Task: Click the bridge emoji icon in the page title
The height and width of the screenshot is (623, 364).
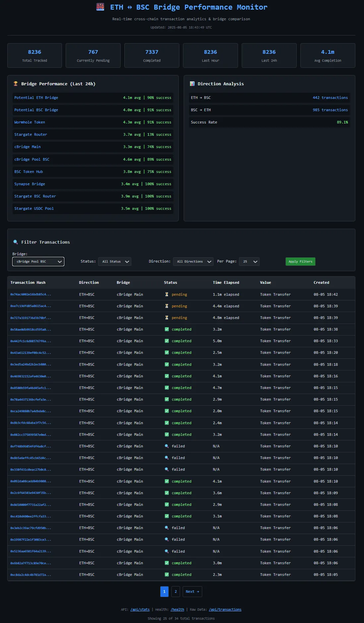Action: click(x=100, y=7)
